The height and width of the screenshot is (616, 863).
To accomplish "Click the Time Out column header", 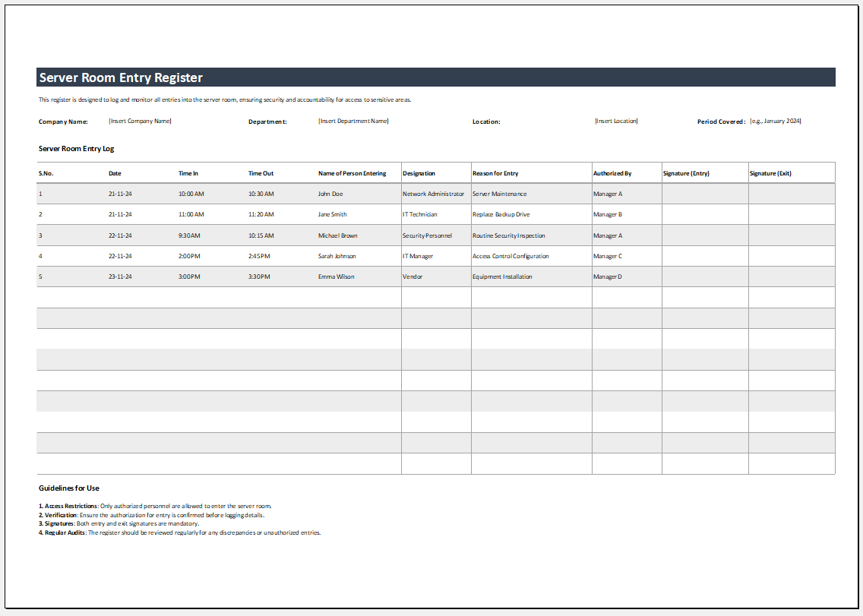I will tap(260, 173).
